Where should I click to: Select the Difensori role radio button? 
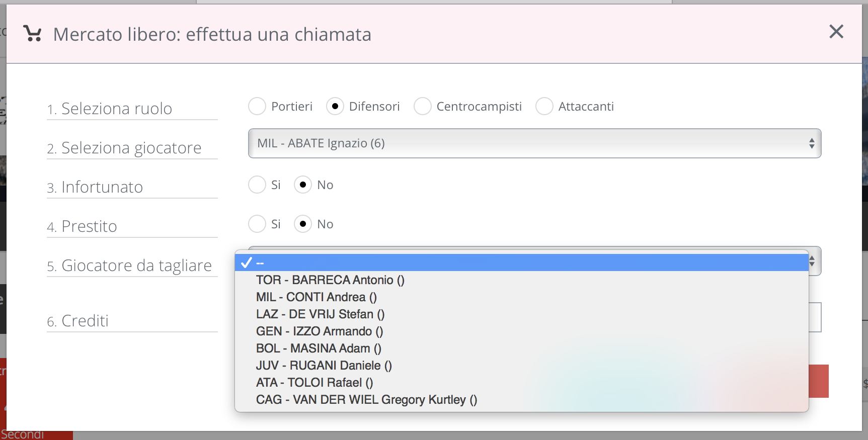tap(335, 106)
